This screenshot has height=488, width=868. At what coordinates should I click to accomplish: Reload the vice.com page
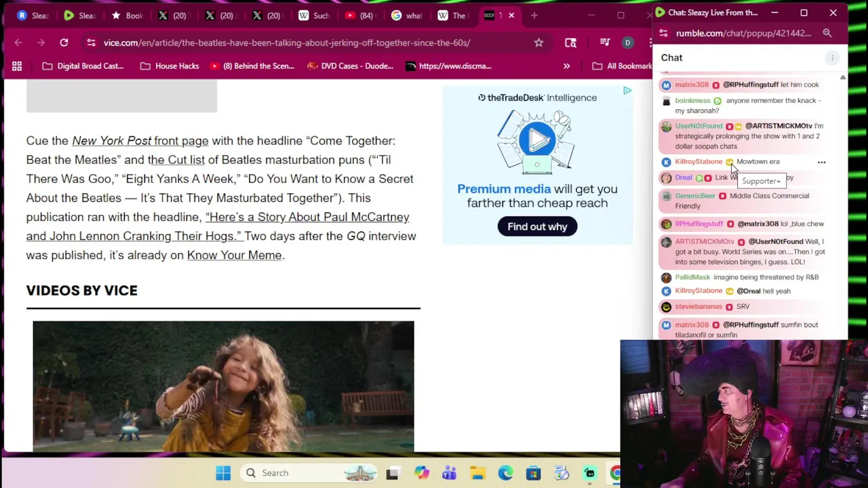(x=64, y=43)
